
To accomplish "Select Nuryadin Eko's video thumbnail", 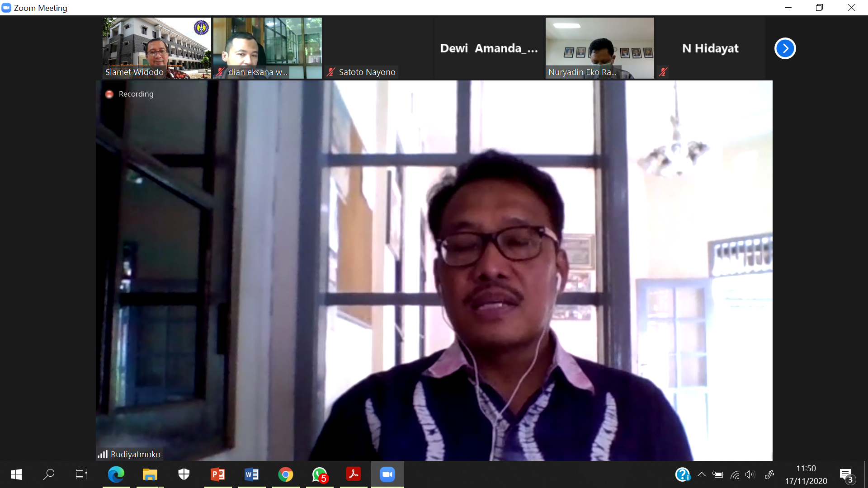I will tap(599, 47).
